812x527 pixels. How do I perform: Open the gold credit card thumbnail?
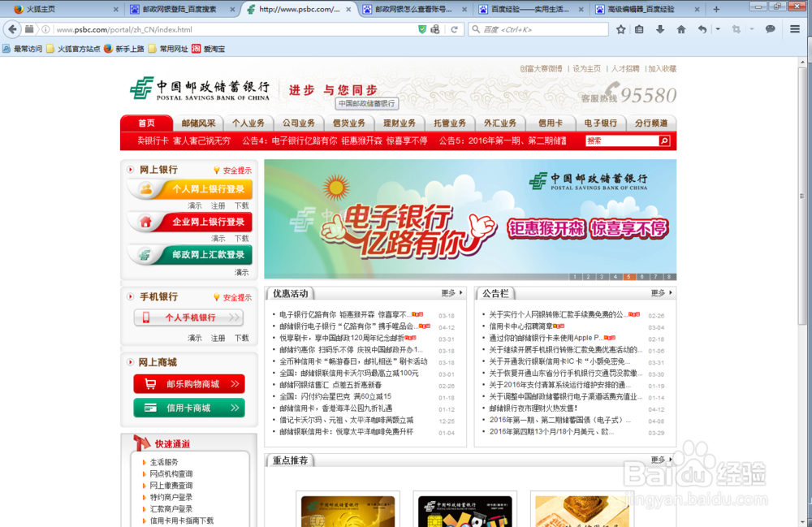click(348, 511)
